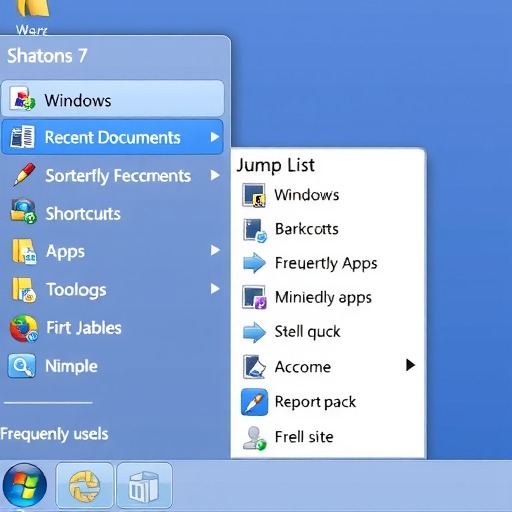Click the monitor icon beside Jump List Windows
This screenshot has height=512, width=512.
[254, 195]
